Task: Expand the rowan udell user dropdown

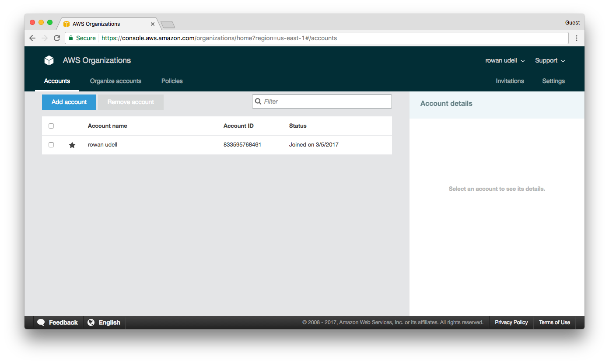Action: 505,60
